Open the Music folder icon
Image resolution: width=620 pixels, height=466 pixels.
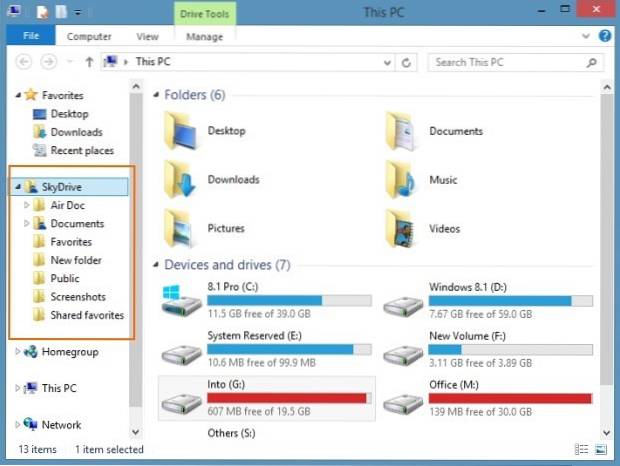point(402,180)
